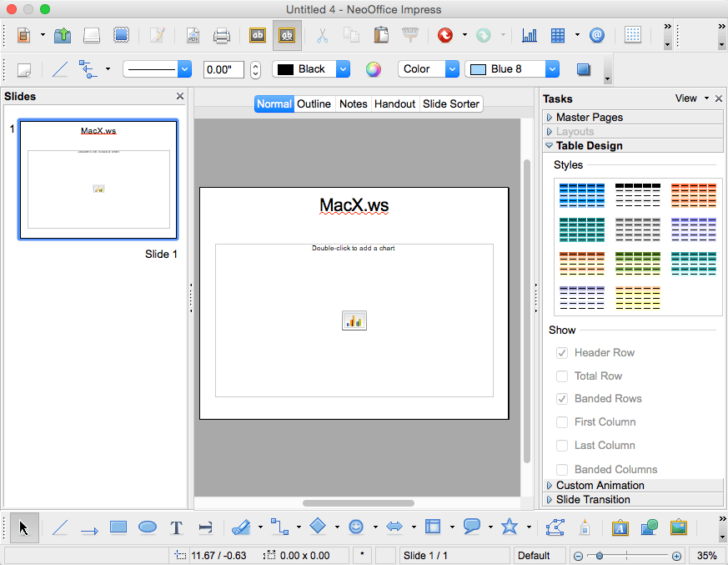Close the Tasks panel
The image size is (728, 565).
coord(719,98)
